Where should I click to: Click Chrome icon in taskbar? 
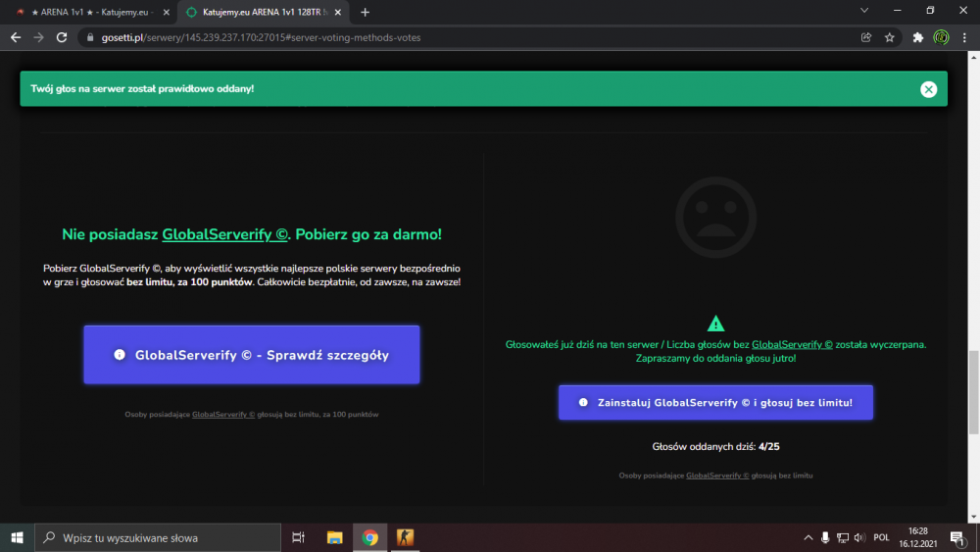(370, 537)
